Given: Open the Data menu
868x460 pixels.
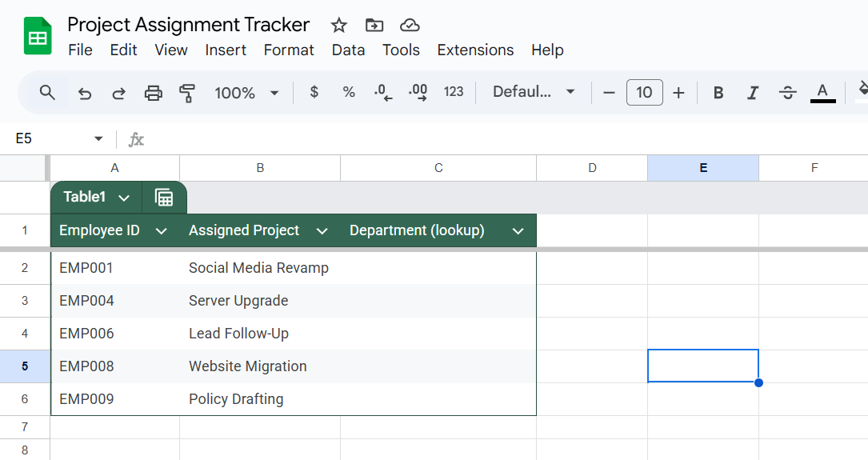Looking at the screenshot, I should [348, 50].
